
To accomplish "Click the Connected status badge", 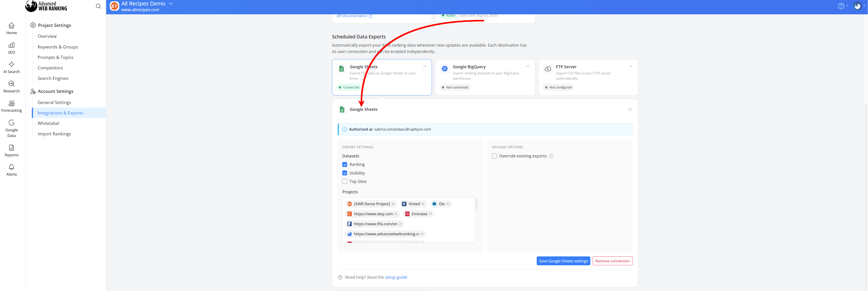I will click(349, 87).
